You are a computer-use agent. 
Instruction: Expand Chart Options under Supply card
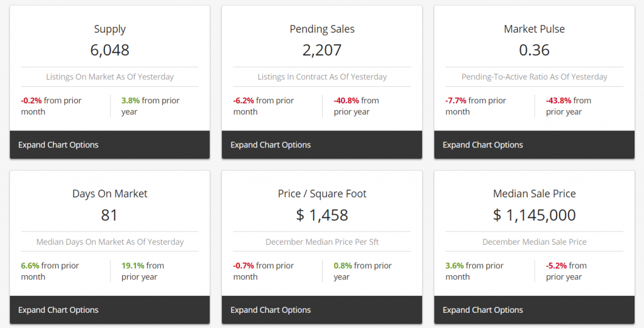[58, 145]
